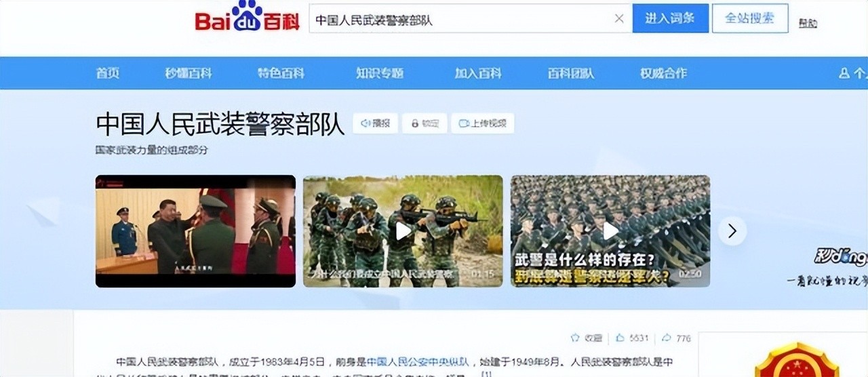The width and height of the screenshot is (868, 377).
Task: Open the 知识专题 menu
Action: pyautogui.click(x=380, y=73)
